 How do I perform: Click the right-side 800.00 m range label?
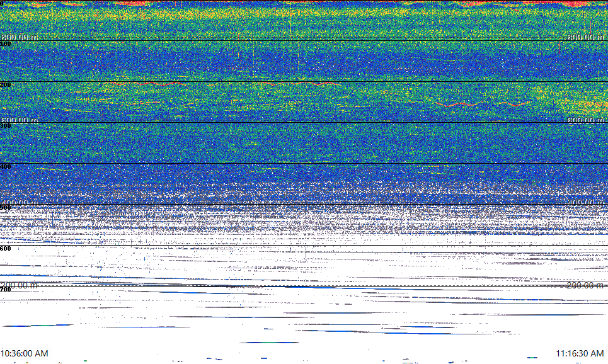coord(585,37)
